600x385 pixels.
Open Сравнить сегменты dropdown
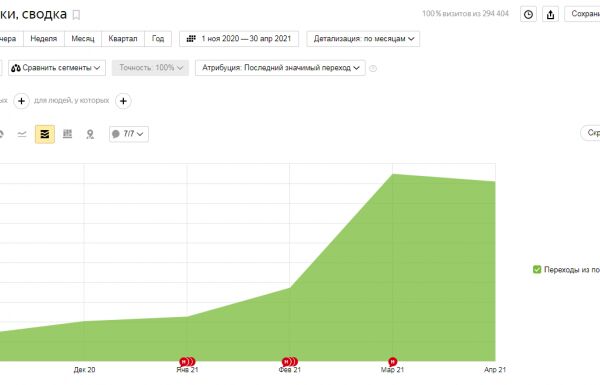click(x=57, y=68)
